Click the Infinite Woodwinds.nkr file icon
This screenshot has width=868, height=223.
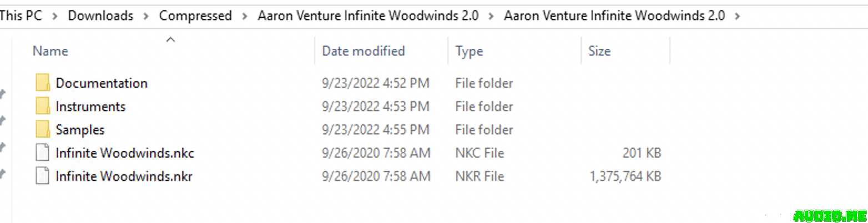(43, 176)
